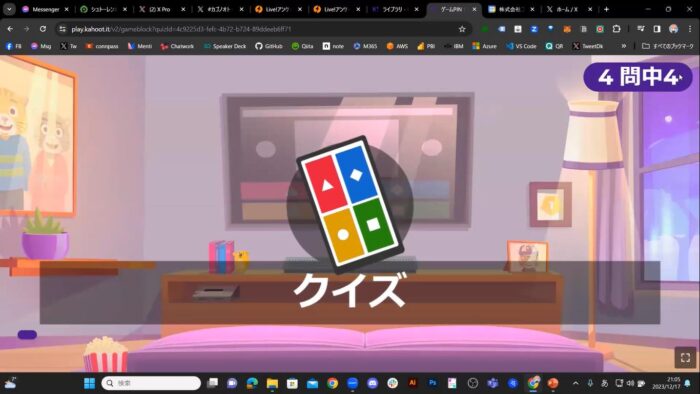Reload the Kahoot page
Image resolution: width=700 pixels, height=394 pixels.
(x=43, y=29)
